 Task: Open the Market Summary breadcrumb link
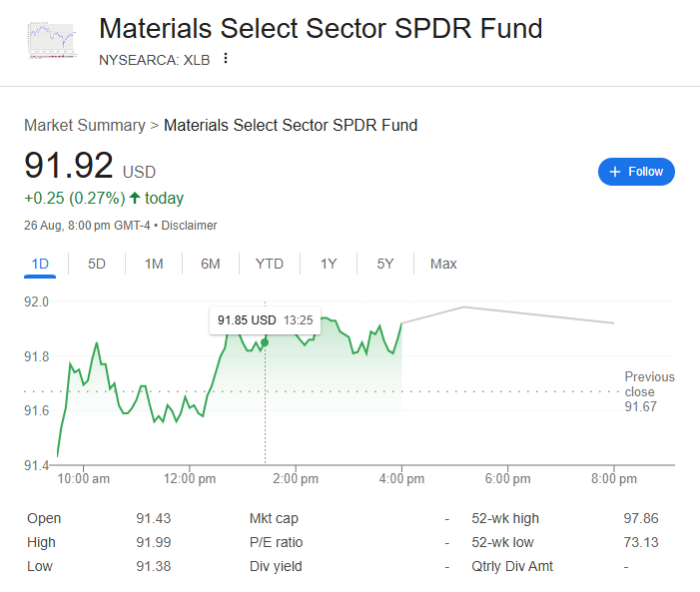pyautogui.click(x=85, y=126)
